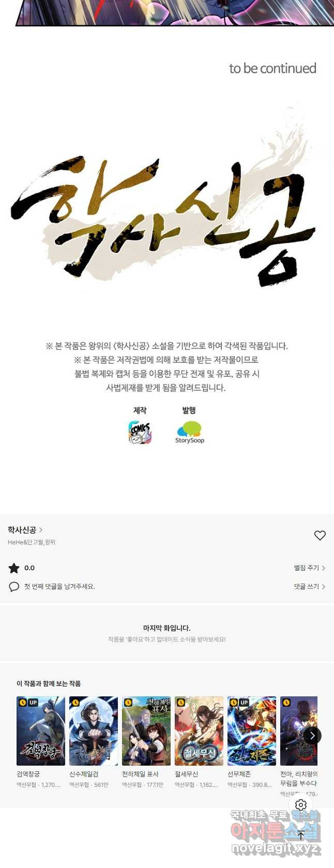Click the StorySoop publisher logo
This screenshot has width=334, height=868.
(189, 433)
